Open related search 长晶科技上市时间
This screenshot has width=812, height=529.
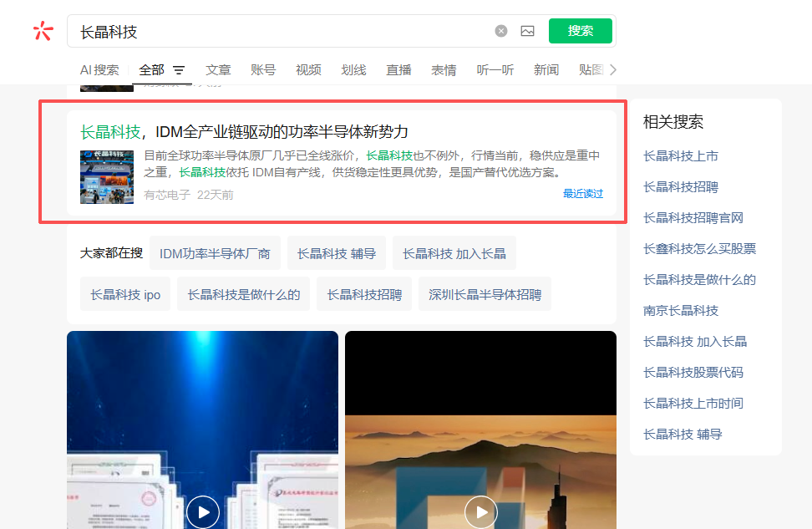693,403
